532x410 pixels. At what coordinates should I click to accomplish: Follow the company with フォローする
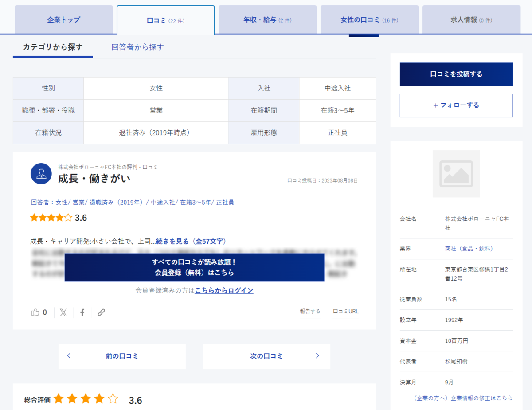click(456, 105)
